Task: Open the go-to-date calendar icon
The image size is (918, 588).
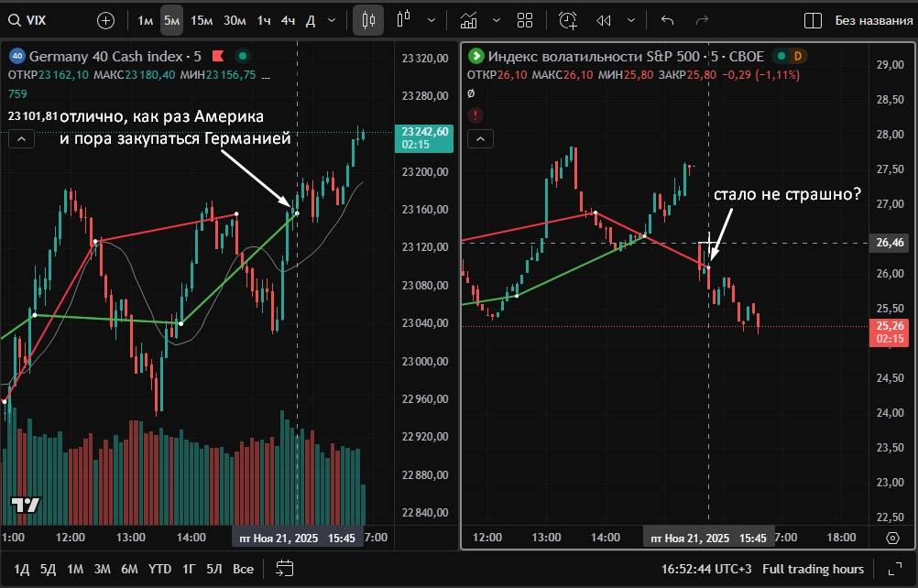Action: 284,569
